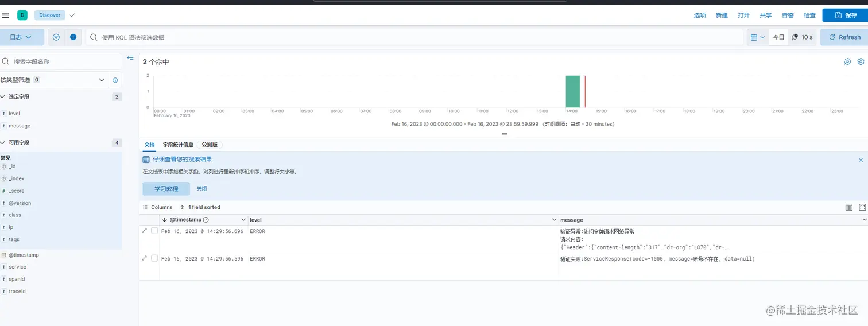868x326 pixels.
Task: Open the level column header chevron
Action: pyautogui.click(x=554, y=220)
